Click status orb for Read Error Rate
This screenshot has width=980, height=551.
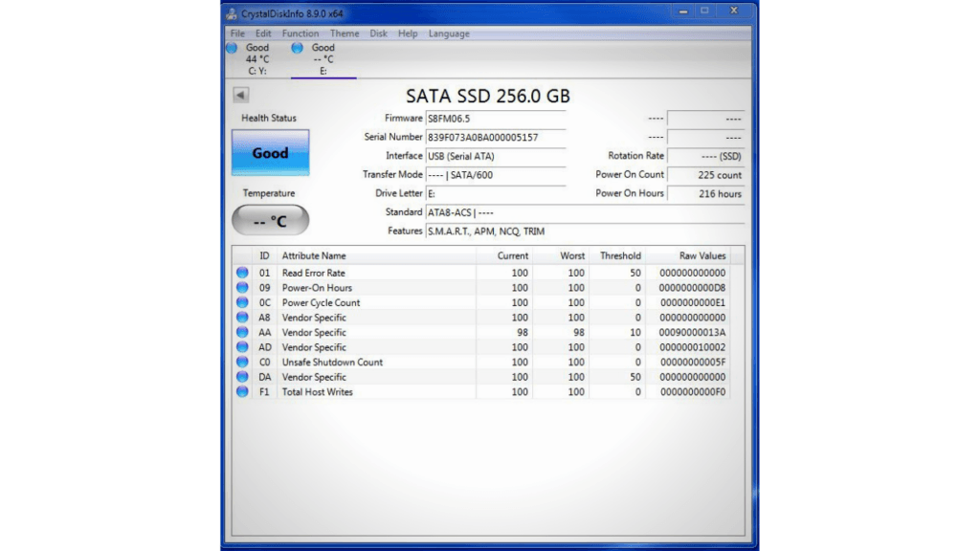coord(242,273)
